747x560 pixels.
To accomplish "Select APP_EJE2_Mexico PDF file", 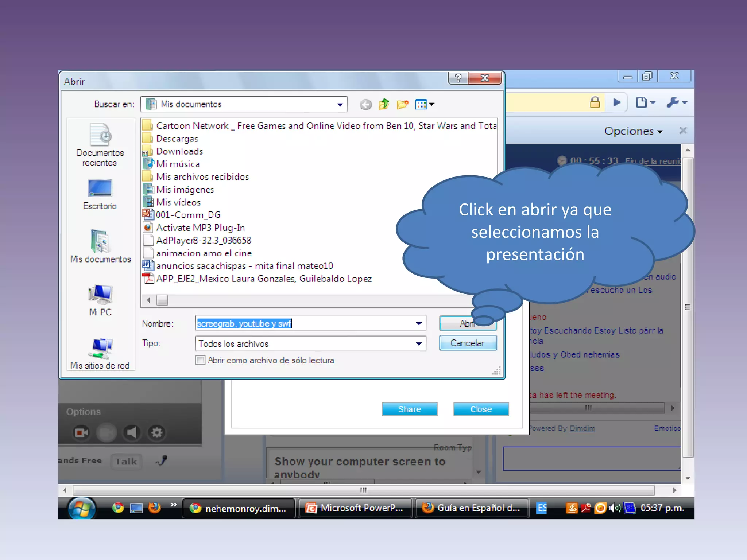I will (257, 279).
